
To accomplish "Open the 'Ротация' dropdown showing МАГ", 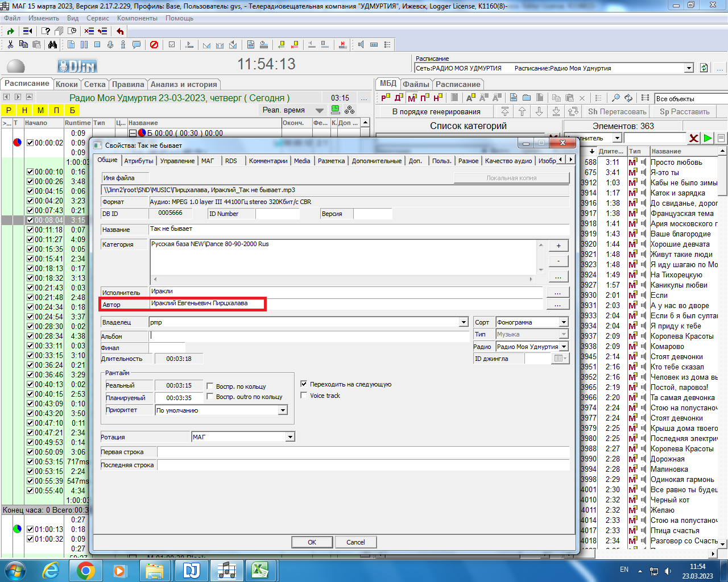I will click(x=290, y=437).
